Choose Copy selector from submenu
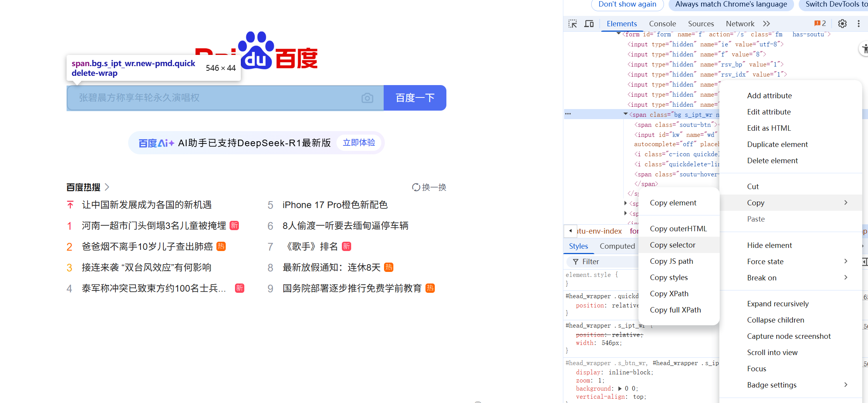 [x=679, y=245]
